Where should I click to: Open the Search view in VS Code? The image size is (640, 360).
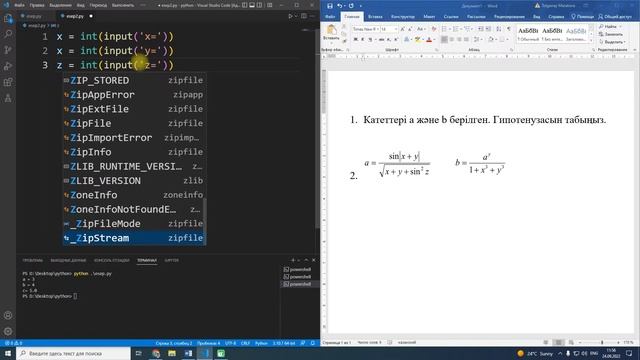8,34
